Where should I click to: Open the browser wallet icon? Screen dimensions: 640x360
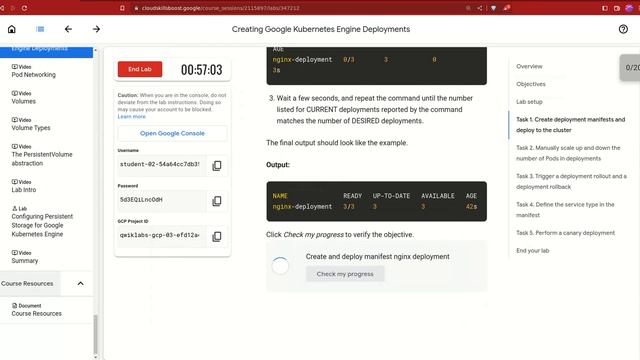point(617,8)
